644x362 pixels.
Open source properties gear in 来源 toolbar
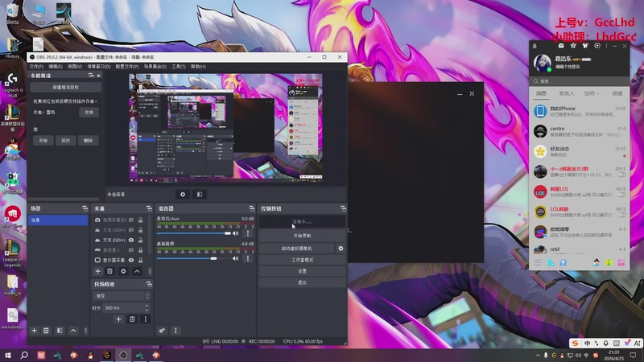click(x=123, y=271)
